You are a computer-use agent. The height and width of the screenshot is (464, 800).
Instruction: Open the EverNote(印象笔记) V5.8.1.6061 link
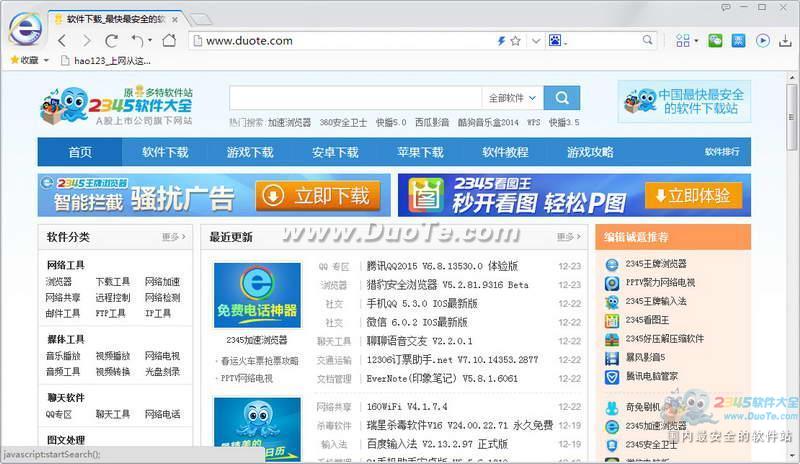[x=442, y=379]
